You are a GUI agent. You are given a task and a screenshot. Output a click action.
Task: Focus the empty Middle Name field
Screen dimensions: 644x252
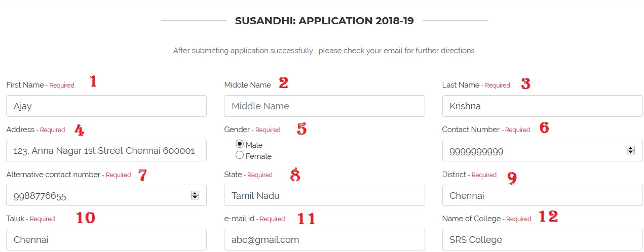click(324, 106)
